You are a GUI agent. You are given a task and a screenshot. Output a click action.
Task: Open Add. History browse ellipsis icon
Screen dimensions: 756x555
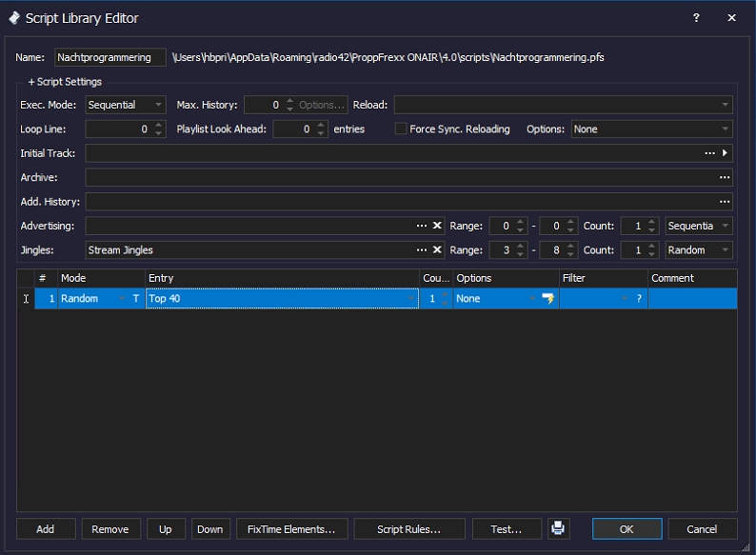click(725, 202)
